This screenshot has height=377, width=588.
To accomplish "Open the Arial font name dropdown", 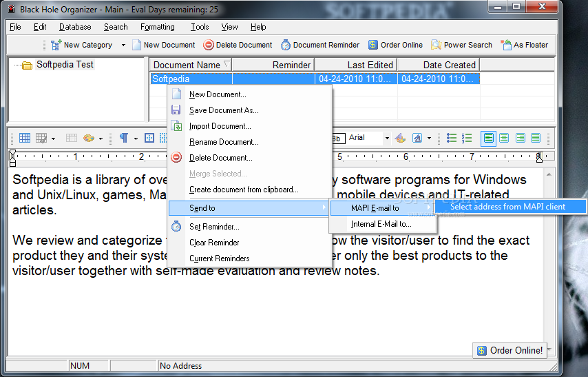I will point(387,138).
